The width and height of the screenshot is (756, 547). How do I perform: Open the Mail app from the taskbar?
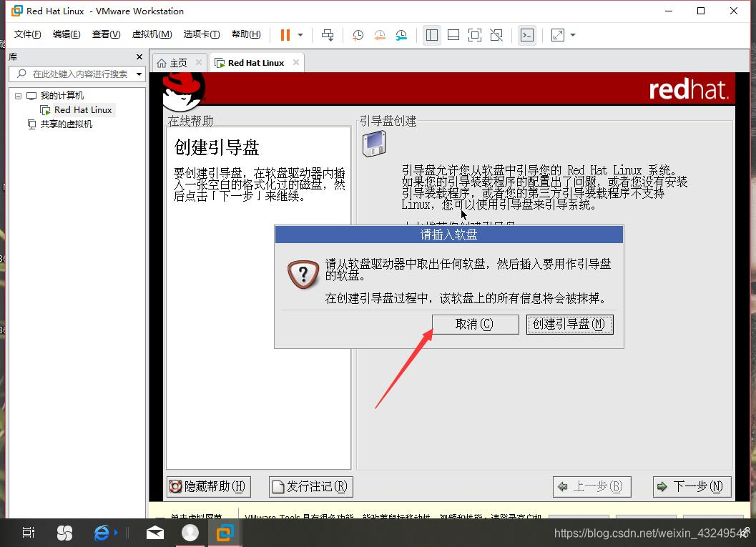click(x=154, y=533)
